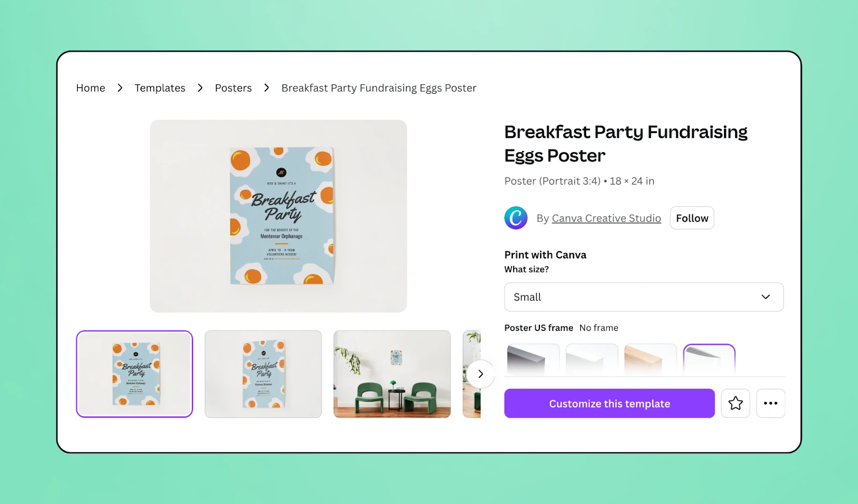Image resolution: width=858 pixels, height=504 pixels.
Task: Select the first poster preview thumbnail
Action: [x=135, y=374]
